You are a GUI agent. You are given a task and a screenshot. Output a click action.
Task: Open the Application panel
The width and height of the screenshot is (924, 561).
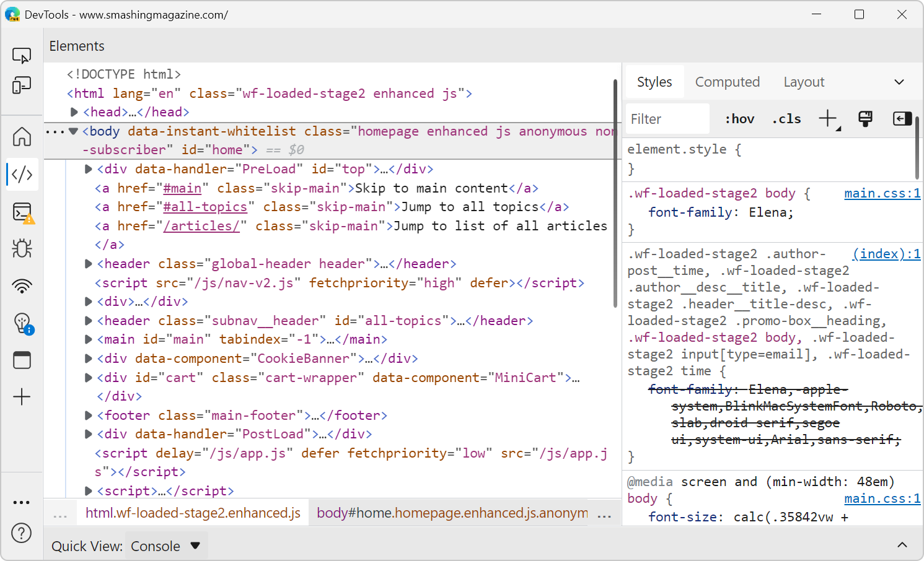22,360
